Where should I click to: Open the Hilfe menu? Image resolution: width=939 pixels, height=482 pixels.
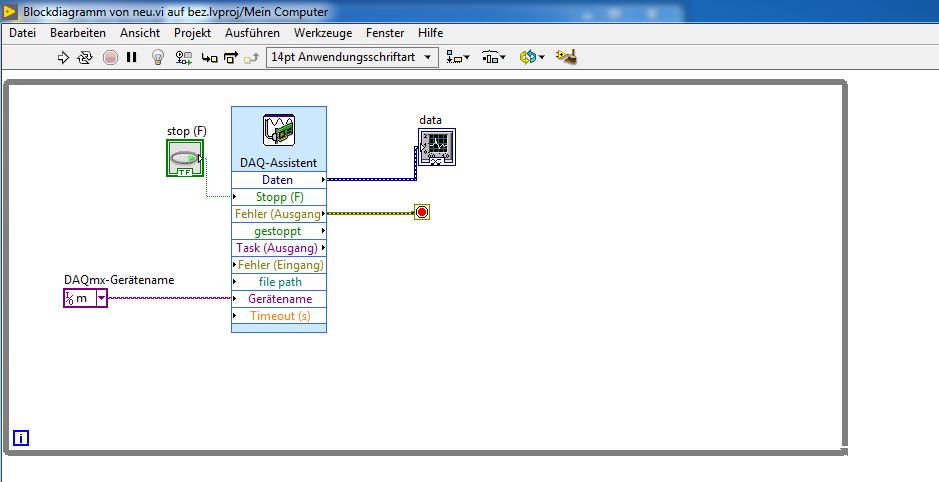pos(431,33)
